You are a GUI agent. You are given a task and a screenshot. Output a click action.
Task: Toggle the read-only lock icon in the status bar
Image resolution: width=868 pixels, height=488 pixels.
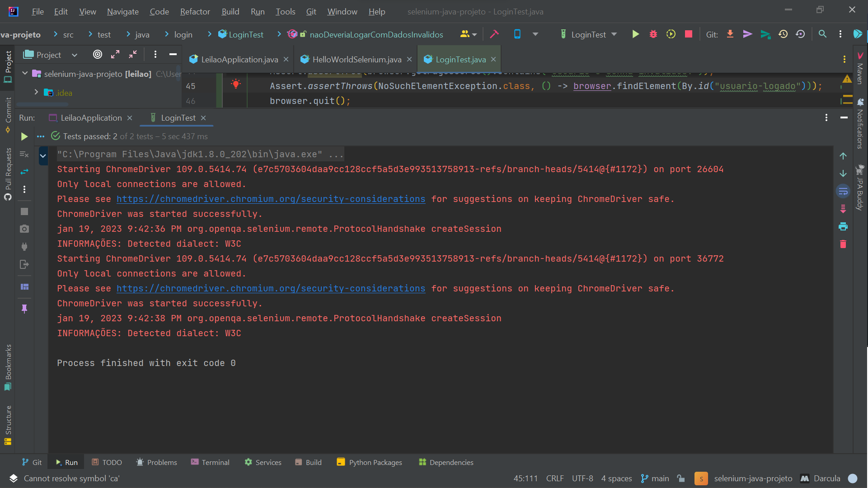click(681, 479)
